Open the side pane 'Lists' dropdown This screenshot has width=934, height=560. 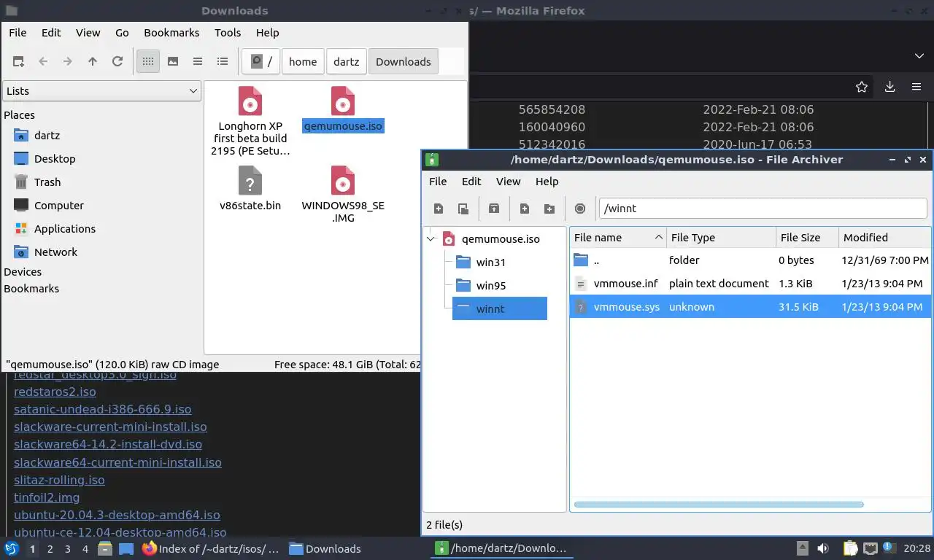point(101,91)
